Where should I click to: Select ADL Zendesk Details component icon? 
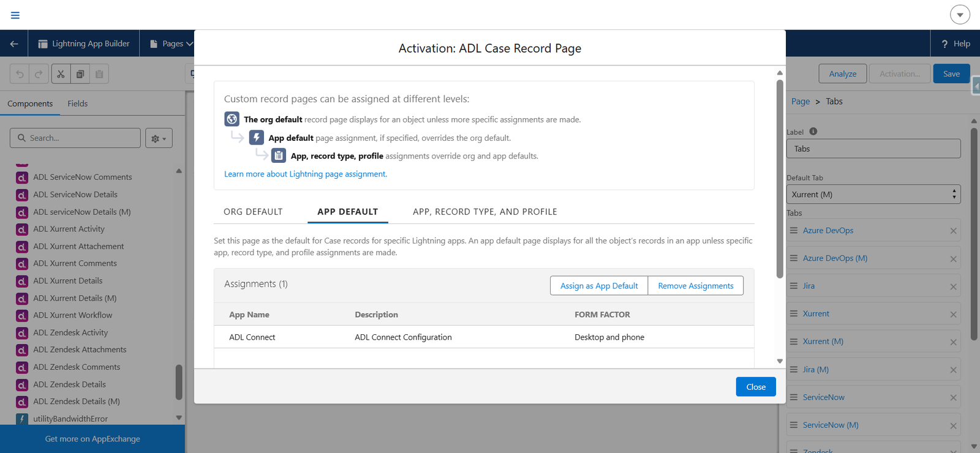(22, 385)
